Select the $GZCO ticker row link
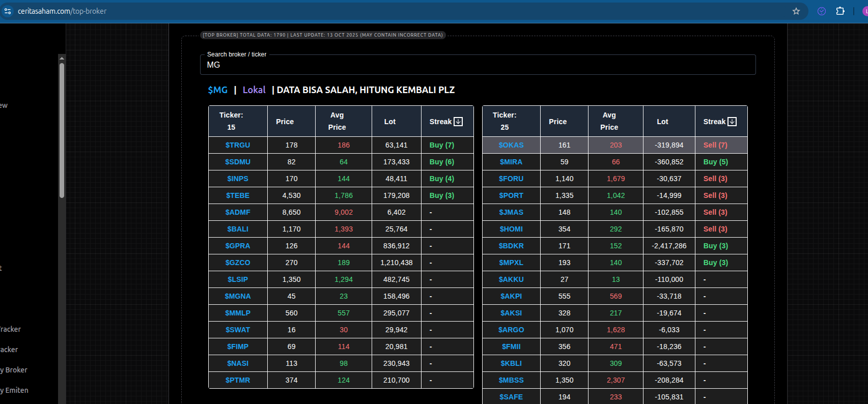This screenshot has height=404, width=868. coord(238,263)
